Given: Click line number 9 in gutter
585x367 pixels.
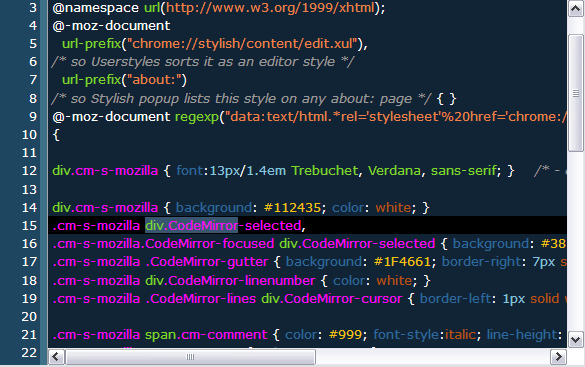Looking at the screenshot, I should (33, 117).
